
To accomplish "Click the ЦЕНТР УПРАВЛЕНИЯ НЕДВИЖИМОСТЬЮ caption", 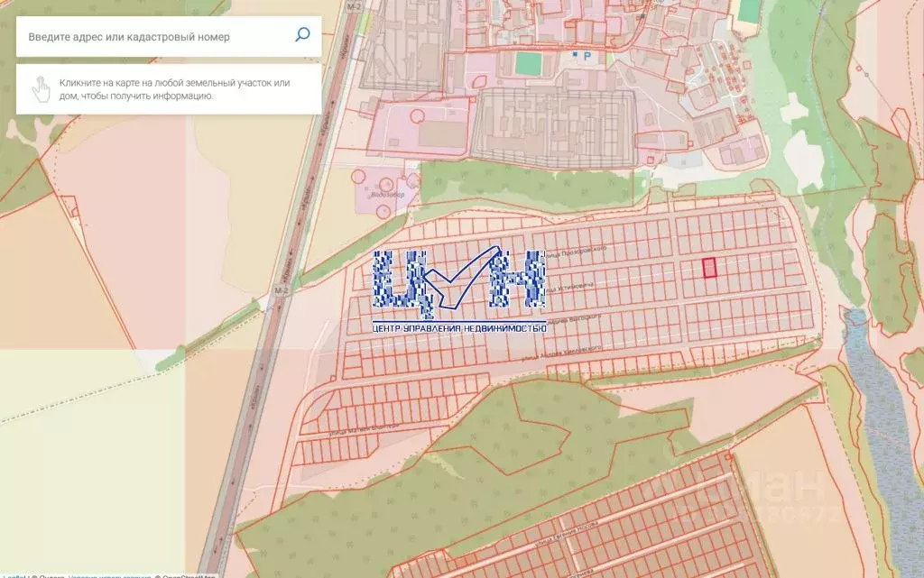I will click(460, 328).
